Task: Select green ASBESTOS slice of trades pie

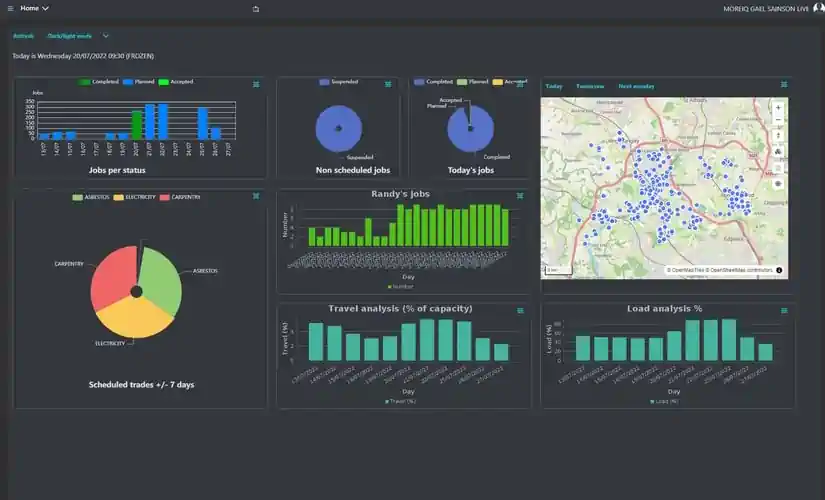Action: (x=162, y=279)
